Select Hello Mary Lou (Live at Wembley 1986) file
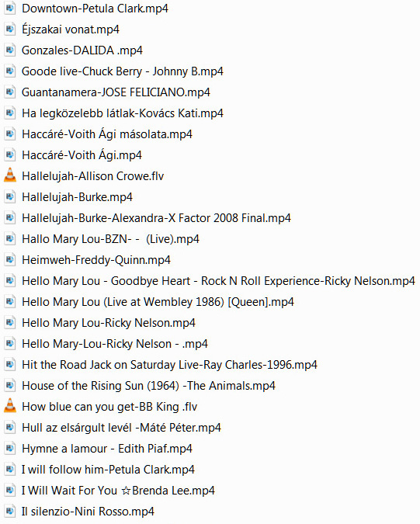 (158, 302)
